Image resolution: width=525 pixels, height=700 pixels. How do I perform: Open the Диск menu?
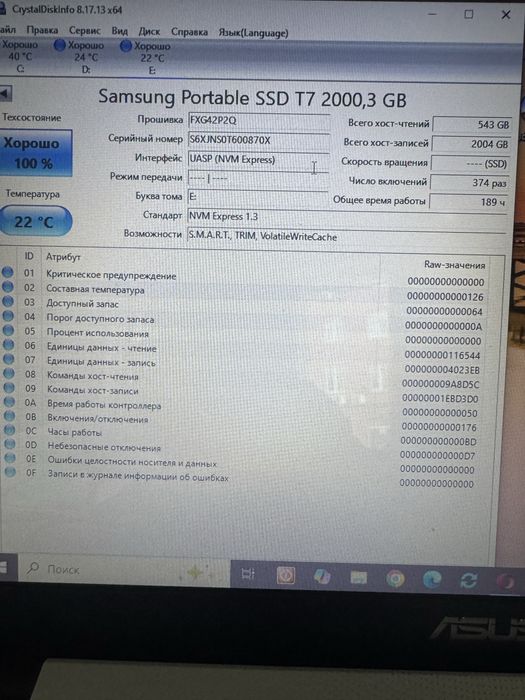(149, 32)
